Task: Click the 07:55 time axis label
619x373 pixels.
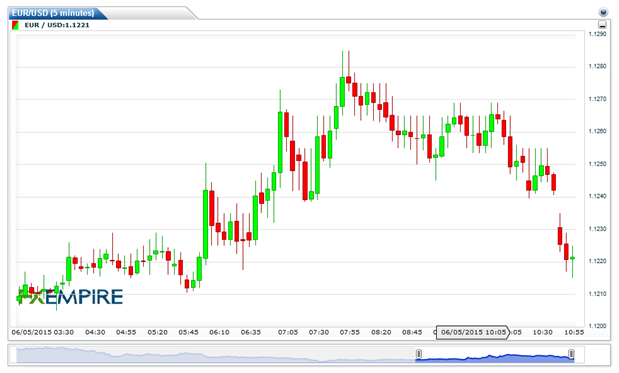Action: (350, 332)
